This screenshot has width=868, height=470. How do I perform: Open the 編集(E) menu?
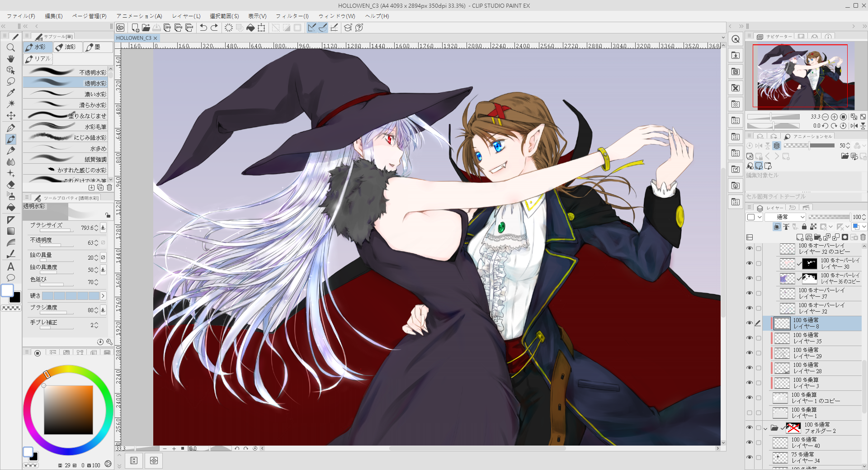tap(53, 16)
